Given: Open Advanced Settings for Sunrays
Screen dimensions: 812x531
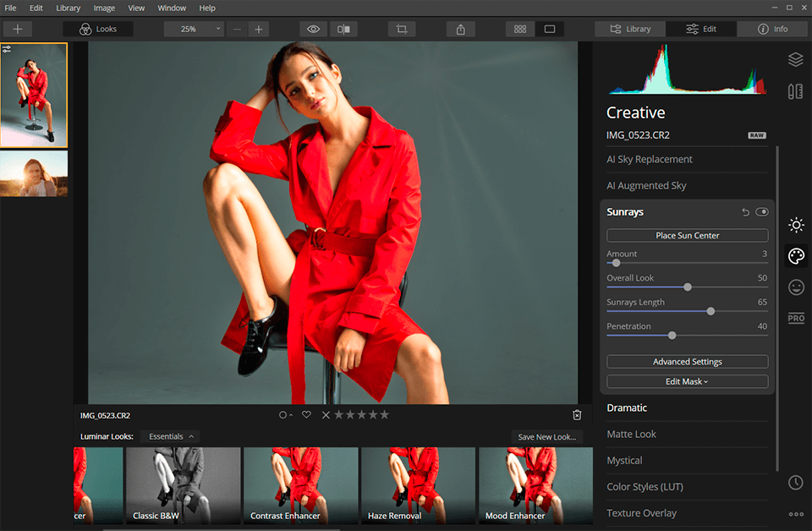Looking at the screenshot, I should click(x=687, y=361).
